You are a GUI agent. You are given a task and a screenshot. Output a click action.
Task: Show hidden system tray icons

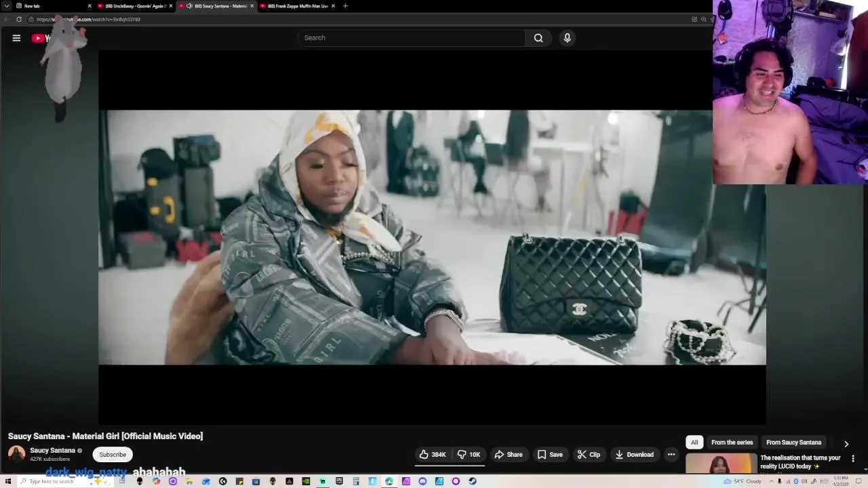(x=772, y=481)
